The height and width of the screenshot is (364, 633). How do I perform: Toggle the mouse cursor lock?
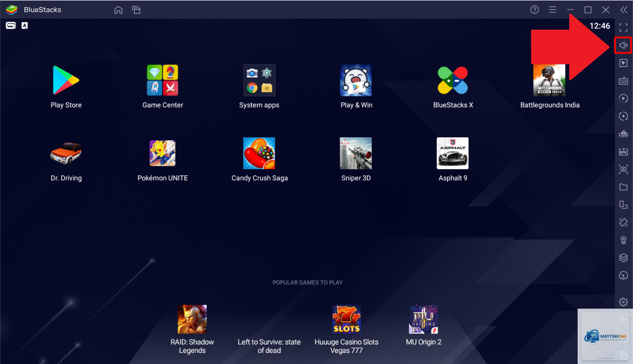[x=623, y=63]
